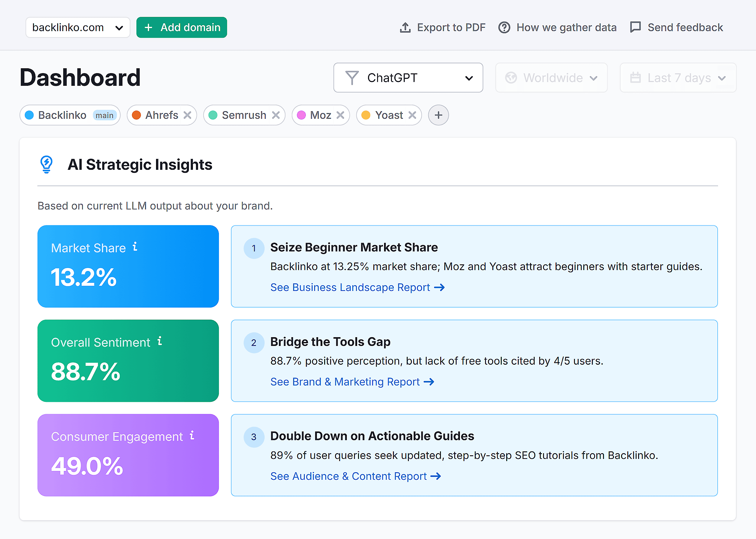Open the See Brand & Marketing Report link
Image resolution: width=756 pixels, height=539 pixels.
point(352,382)
